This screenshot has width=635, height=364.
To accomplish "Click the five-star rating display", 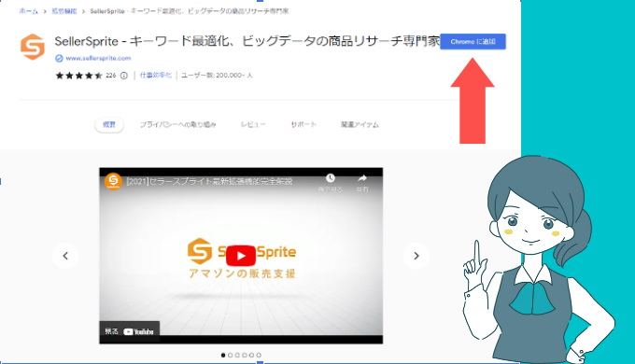I will coord(79,76).
